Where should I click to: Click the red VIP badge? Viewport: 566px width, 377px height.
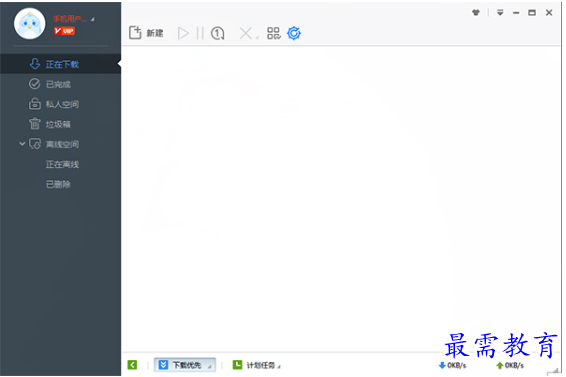64,31
